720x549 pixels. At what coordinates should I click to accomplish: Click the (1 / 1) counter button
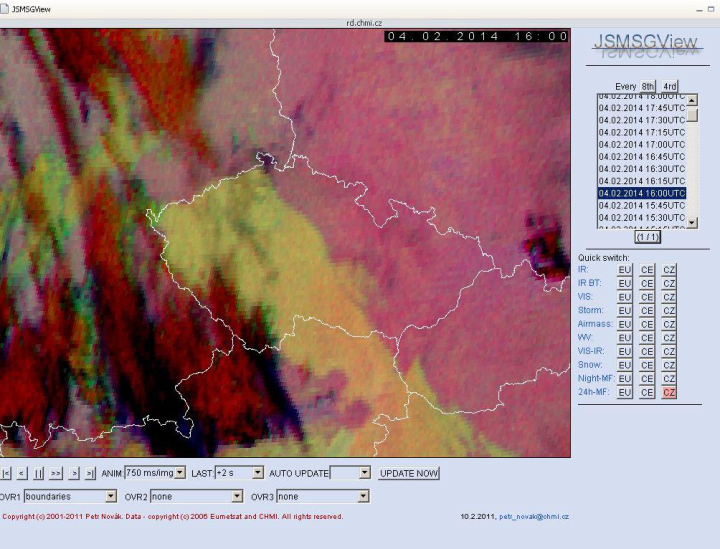pyautogui.click(x=647, y=237)
